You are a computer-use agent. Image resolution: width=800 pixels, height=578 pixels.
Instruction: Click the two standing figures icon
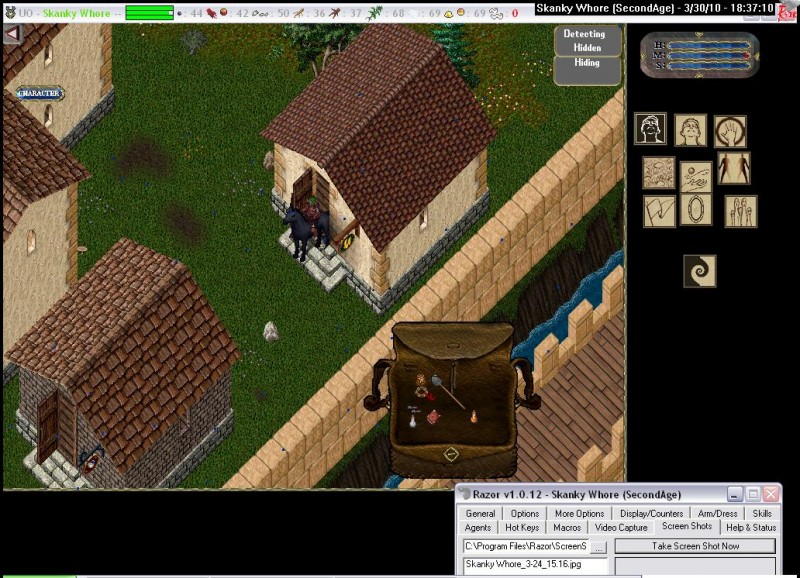click(733, 168)
